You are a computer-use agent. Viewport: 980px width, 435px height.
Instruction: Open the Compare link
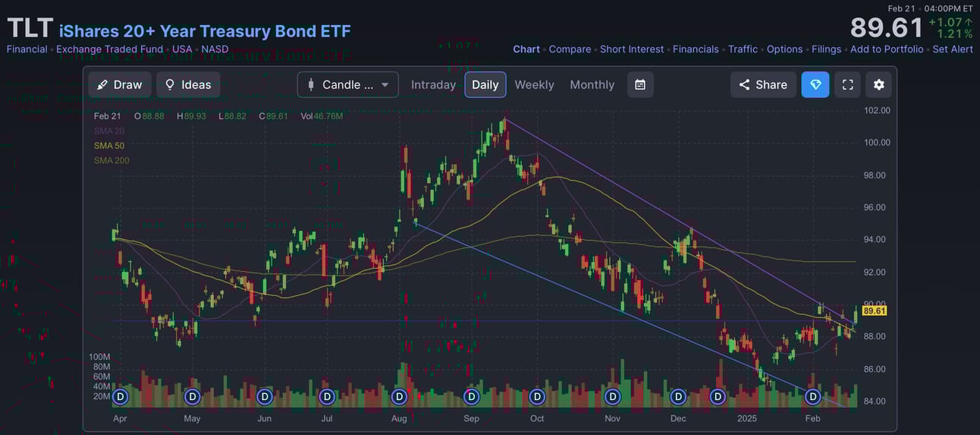[x=570, y=49]
